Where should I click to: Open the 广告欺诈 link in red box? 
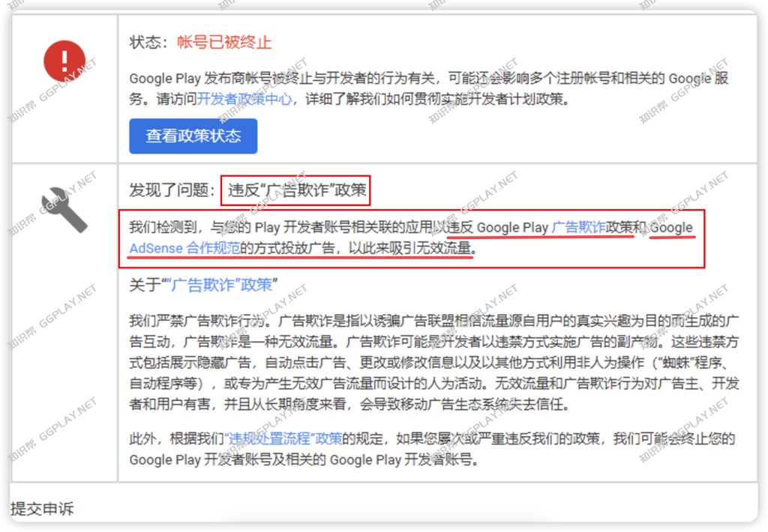pyautogui.click(x=579, y=228)
